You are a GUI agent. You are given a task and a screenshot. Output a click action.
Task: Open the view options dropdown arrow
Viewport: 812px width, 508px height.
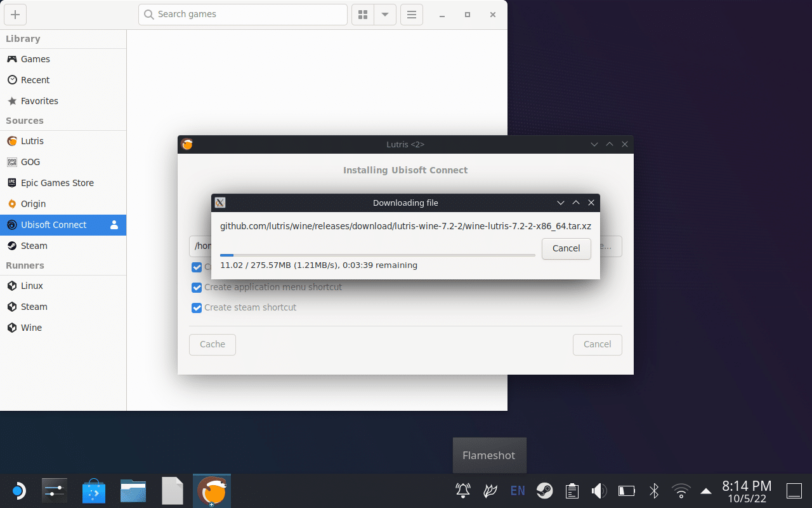tap(385, 15)
